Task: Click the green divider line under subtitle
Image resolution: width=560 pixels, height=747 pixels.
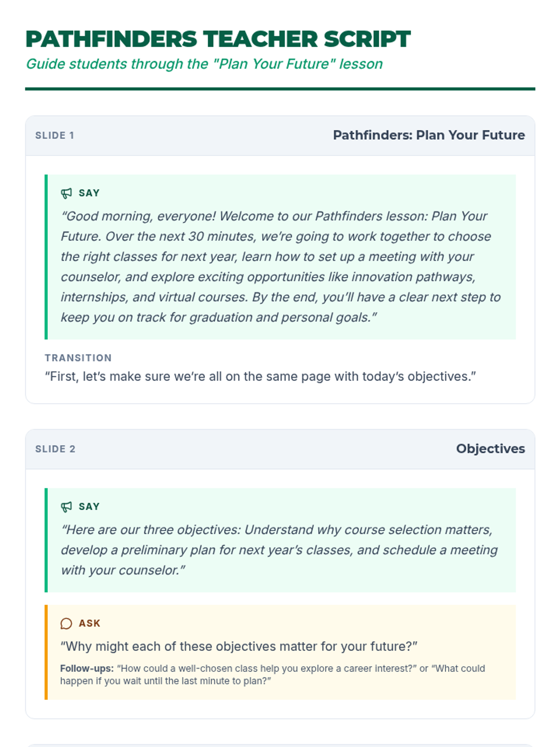Action: click(x=280, y=89)
